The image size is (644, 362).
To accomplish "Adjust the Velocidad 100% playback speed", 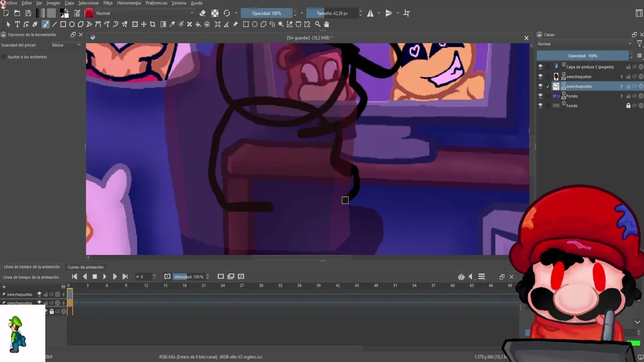I will (x=191, y=277).
